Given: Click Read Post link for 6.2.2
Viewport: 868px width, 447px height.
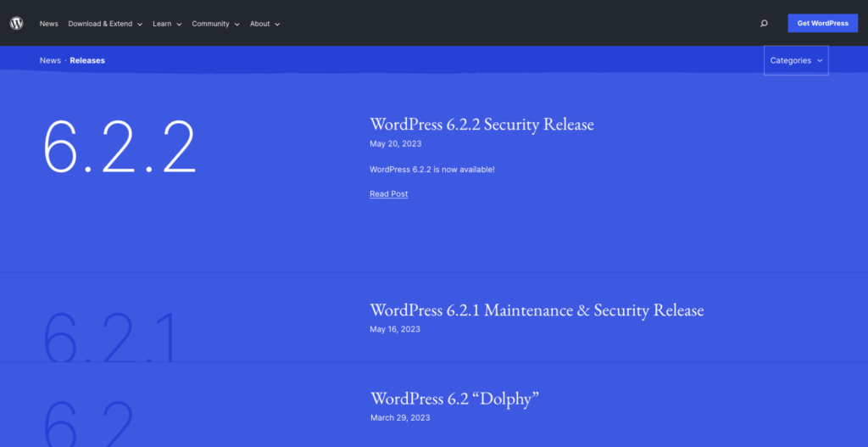Looking at the screenshot, I should [x=388, y=194].
